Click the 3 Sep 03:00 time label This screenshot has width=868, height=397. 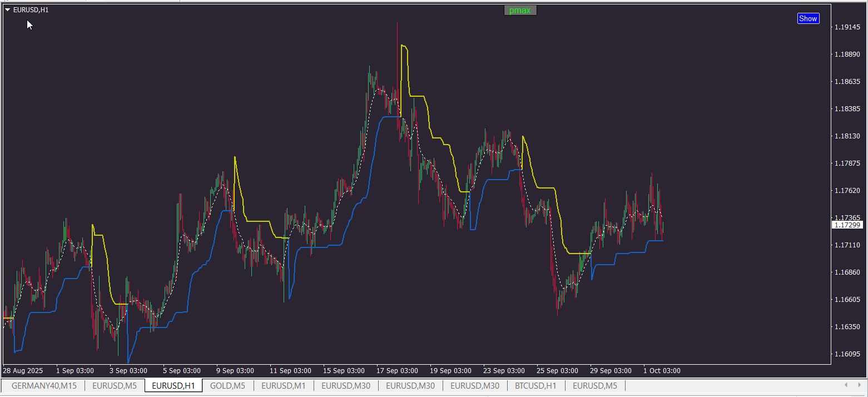point(128,371)
